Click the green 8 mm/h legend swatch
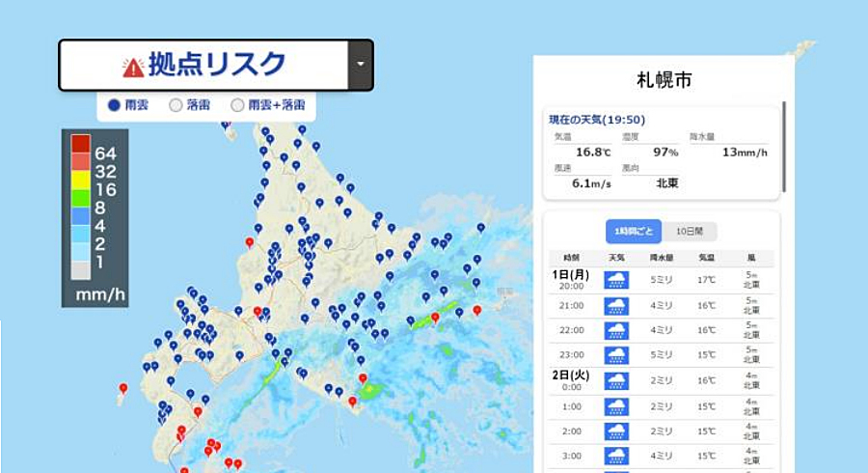 coord(80,206)
